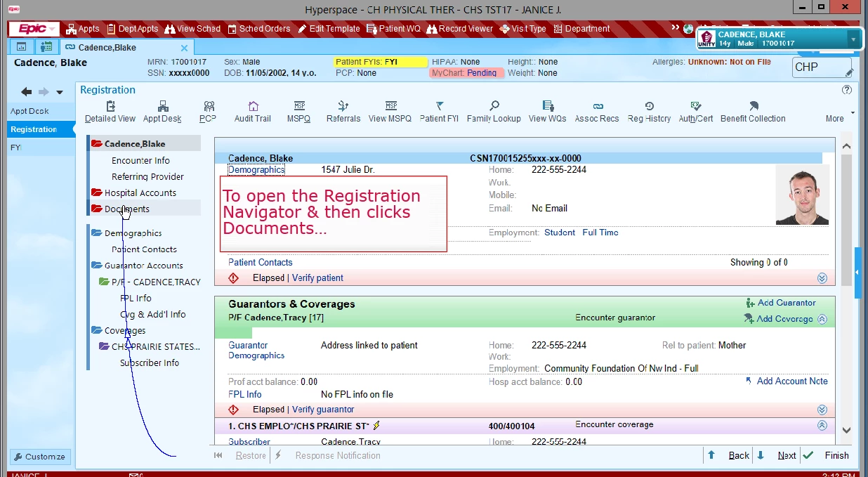868x477 pixels.
Task: Click the Patient FYI toolbar icon
Action: click(x=440, y=112)
